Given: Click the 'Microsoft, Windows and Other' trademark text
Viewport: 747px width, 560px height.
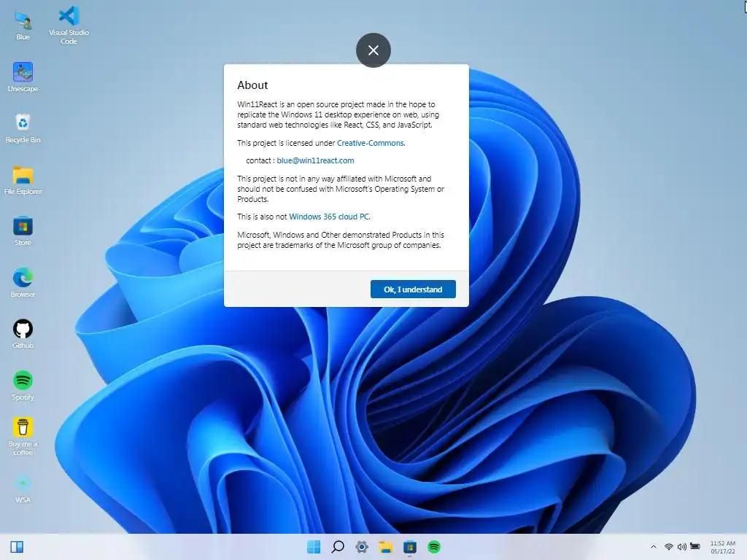Looking at the screenshot, I should pyautogui.click(x=341, y=240).
